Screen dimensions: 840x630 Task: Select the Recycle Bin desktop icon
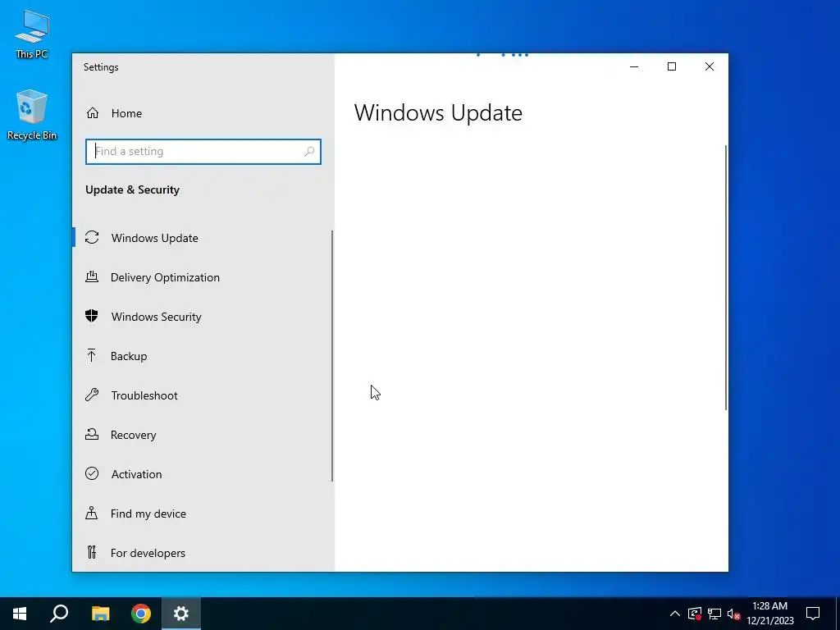click(x=32, y=115)
